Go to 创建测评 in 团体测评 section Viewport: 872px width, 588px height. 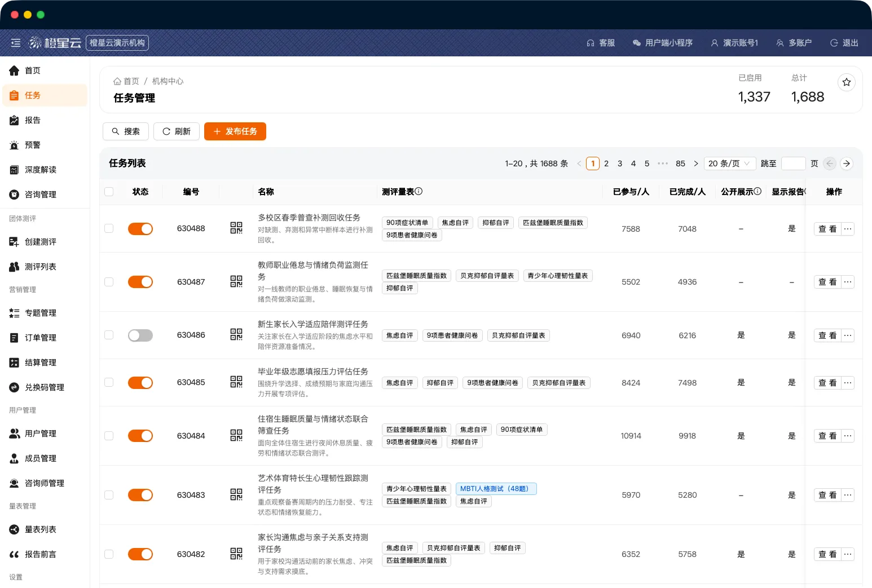pyautogui.click(x=39, y=242)
